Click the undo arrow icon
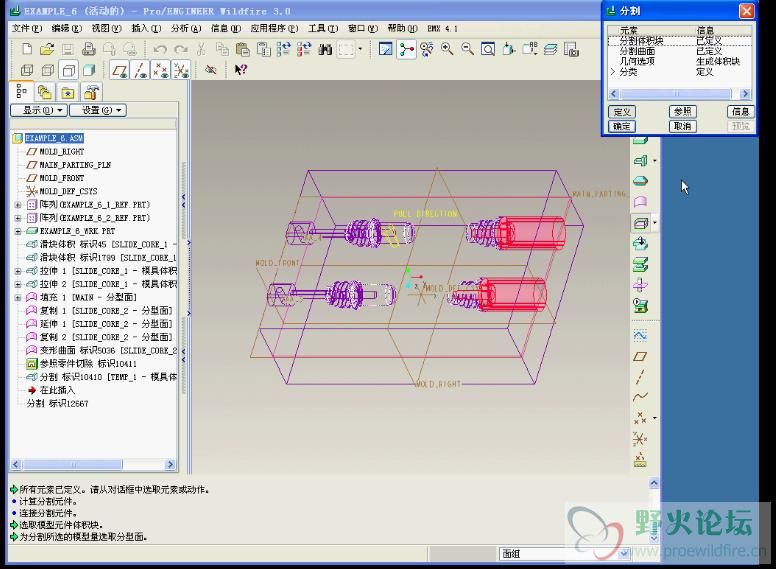The image size is (776, 569). click(159, 49)
